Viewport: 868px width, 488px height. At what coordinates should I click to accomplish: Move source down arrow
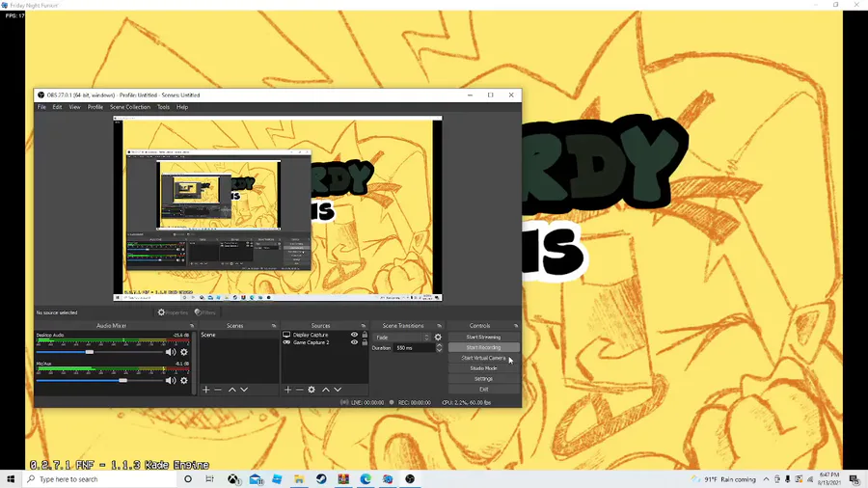(338, 390)
